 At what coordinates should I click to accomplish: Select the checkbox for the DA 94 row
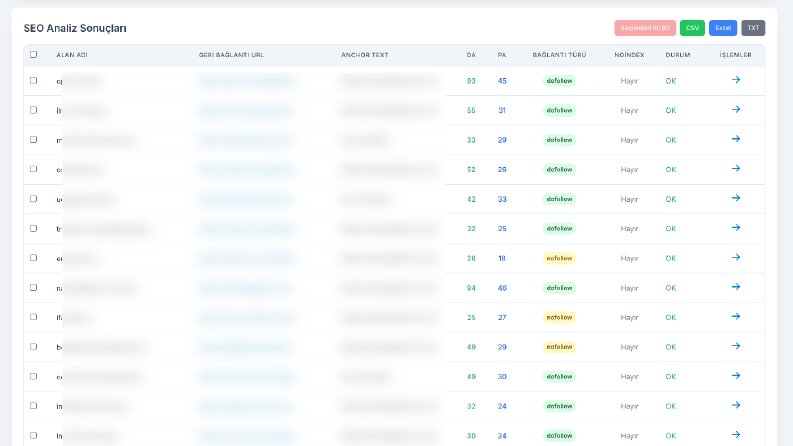click(x=33, y=287)
